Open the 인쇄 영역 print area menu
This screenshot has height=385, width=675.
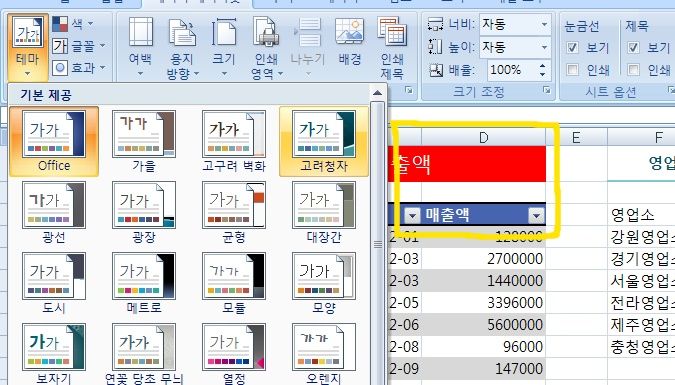(x=266, y=47)
